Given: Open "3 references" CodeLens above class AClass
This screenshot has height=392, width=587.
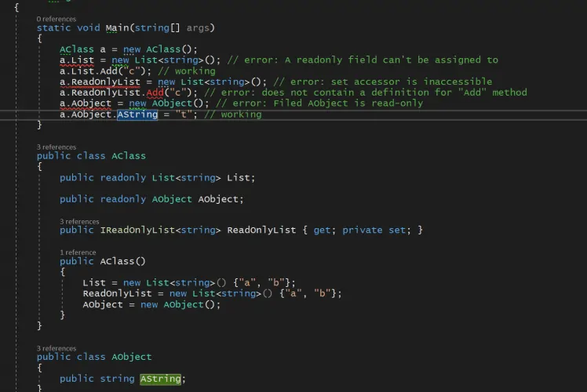Looking at the screenshot, I should tap(57, 147).
